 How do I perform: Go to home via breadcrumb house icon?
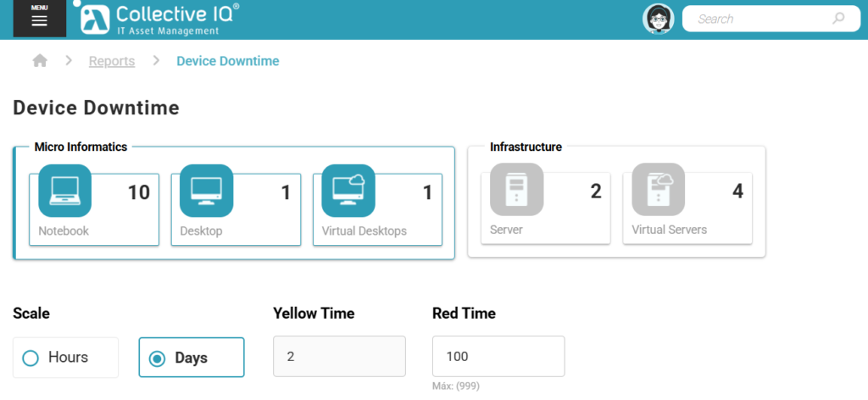click(40, 61)
